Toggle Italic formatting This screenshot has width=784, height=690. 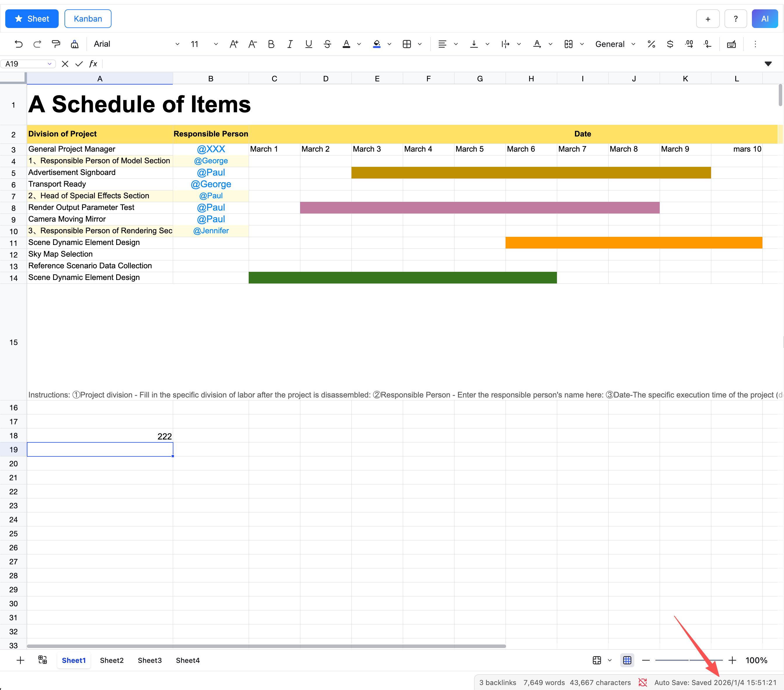[290, 44]
